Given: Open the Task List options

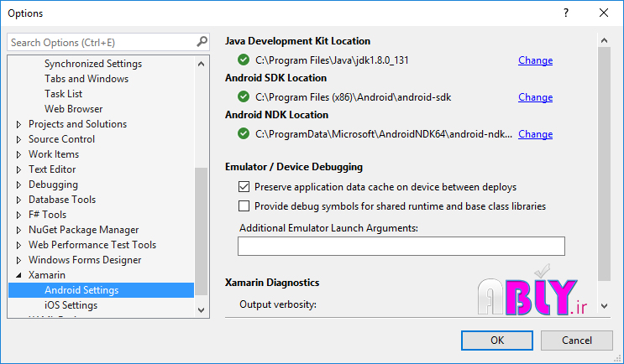Looking at the screenshot, I should click(x=63, y=94).
